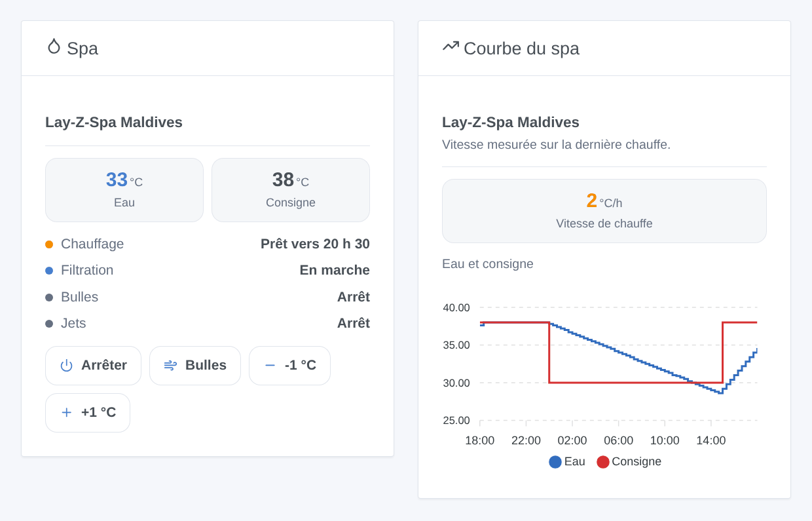Click the blue Filtration status dot
The image size is (812, 521).
tap(49, 271)
